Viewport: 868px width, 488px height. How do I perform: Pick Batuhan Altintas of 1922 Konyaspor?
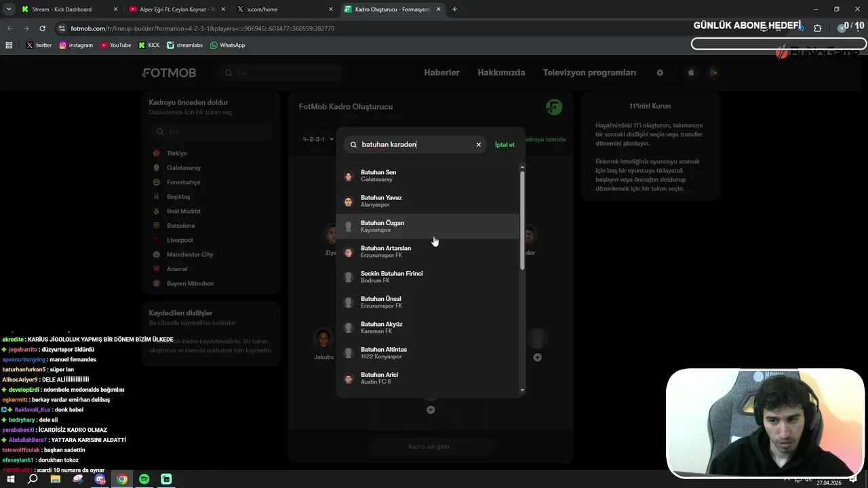(428, 353)
